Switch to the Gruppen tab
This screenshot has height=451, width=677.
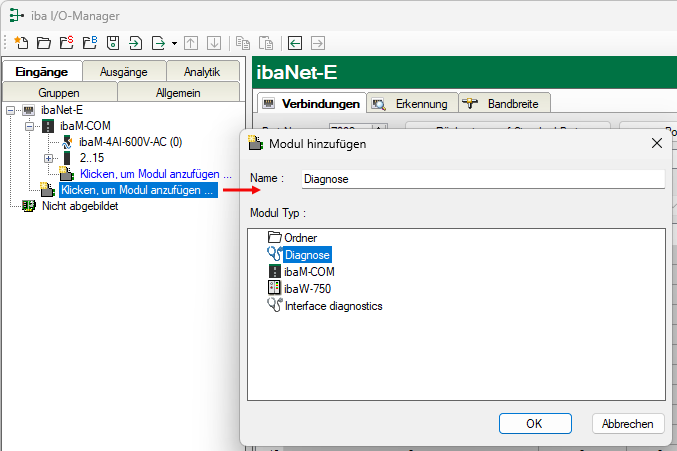(x=59, y=92)
